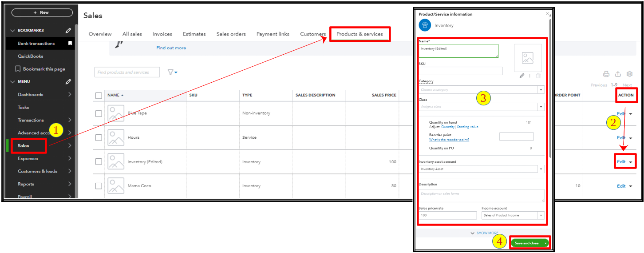This screenshot has height=253, width=644.
Task: Expand the Income account dropdown
Action: 541,215
